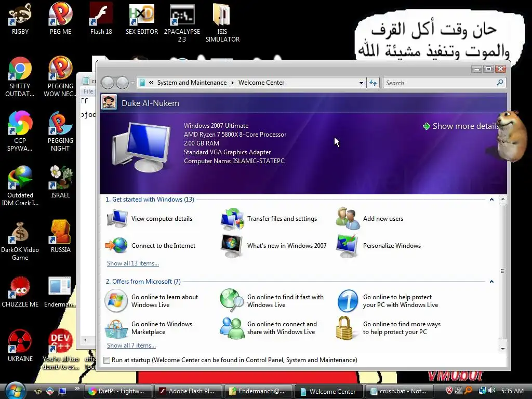Open Go online to Windows Marketplace item
This screenshot has width=532, height=399.
click(149, 328)
